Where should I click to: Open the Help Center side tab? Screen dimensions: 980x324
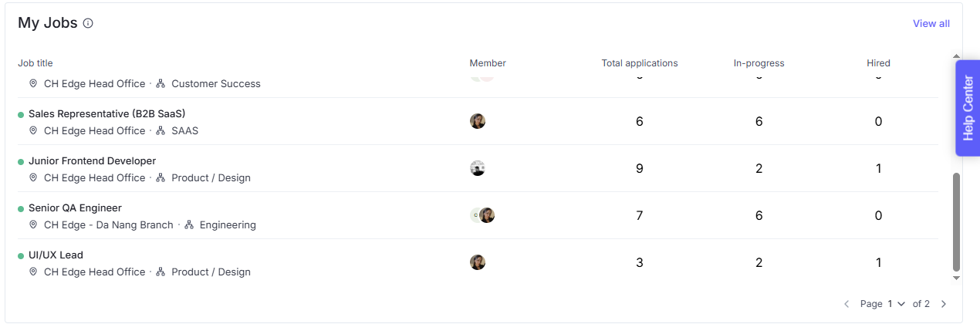click(x=968, y=109)
